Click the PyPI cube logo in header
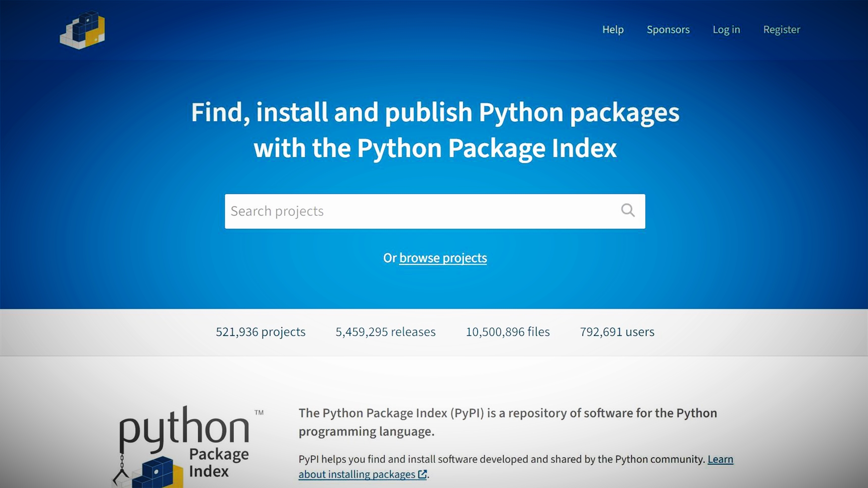 [x=82, y=30]
